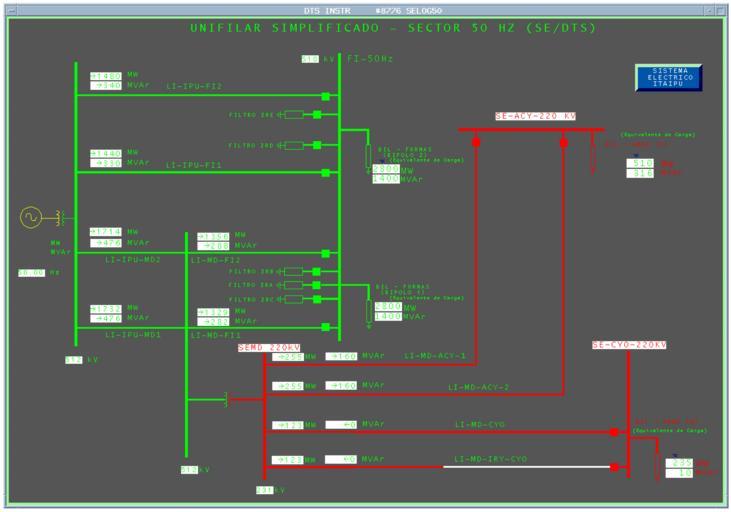Toggle the LI-IPU-FI2 line breaker
Image resolution: width=731 pixels, height=512 pixels.
click(x=325, y=97)
